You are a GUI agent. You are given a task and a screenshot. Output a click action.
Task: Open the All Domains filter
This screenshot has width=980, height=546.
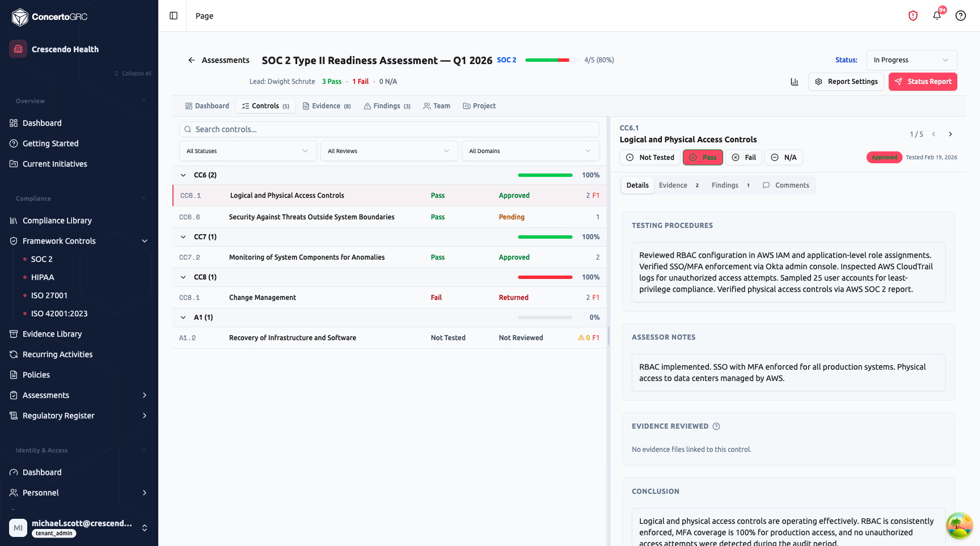point(530,151)
